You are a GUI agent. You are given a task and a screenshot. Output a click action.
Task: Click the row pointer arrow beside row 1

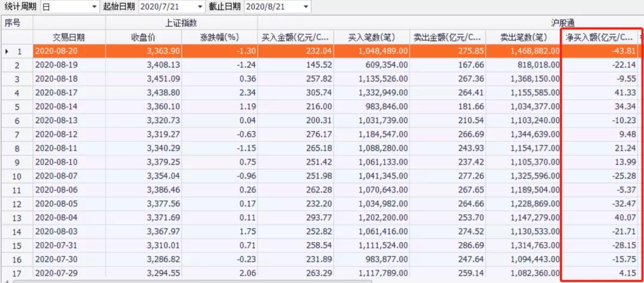7,51
